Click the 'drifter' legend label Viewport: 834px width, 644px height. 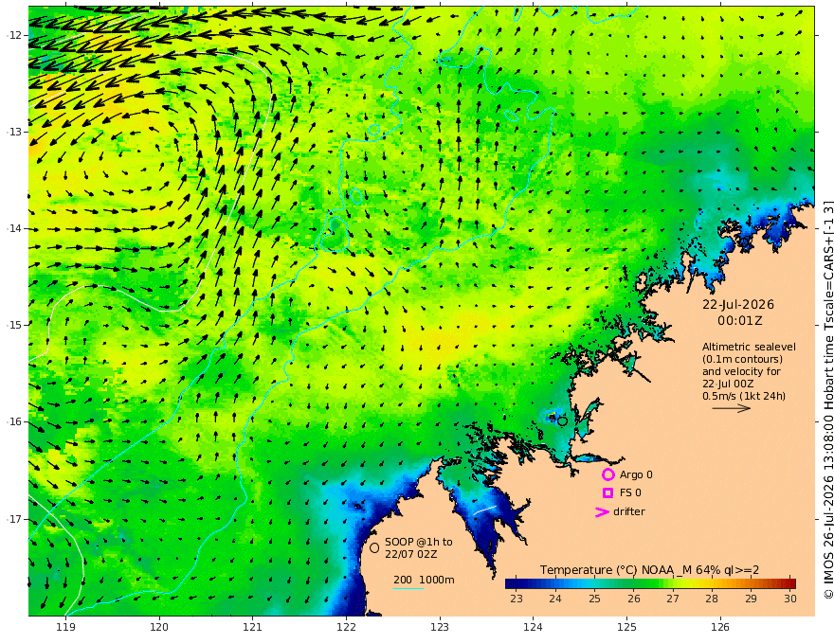(x=629, y=511)
